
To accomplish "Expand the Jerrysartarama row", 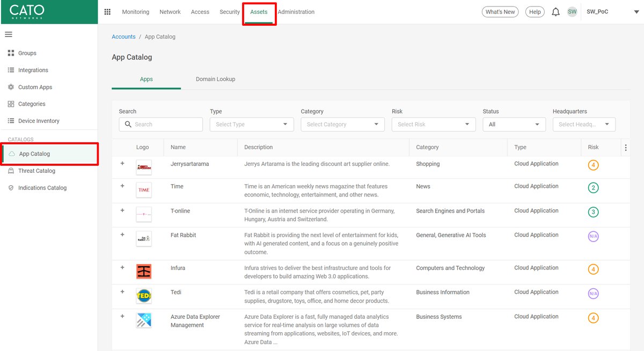I will click(x=122, y=164).
